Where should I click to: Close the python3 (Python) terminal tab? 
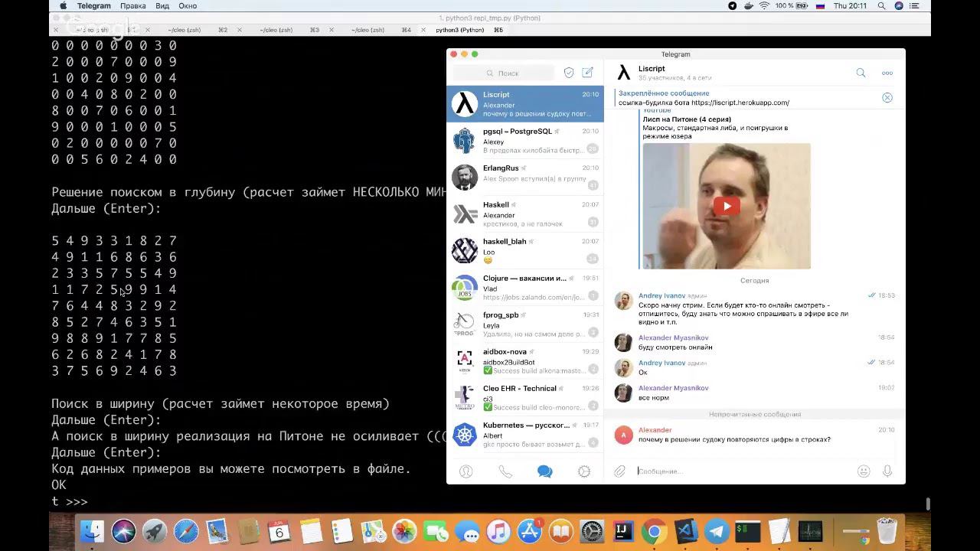tap(425, 30)
